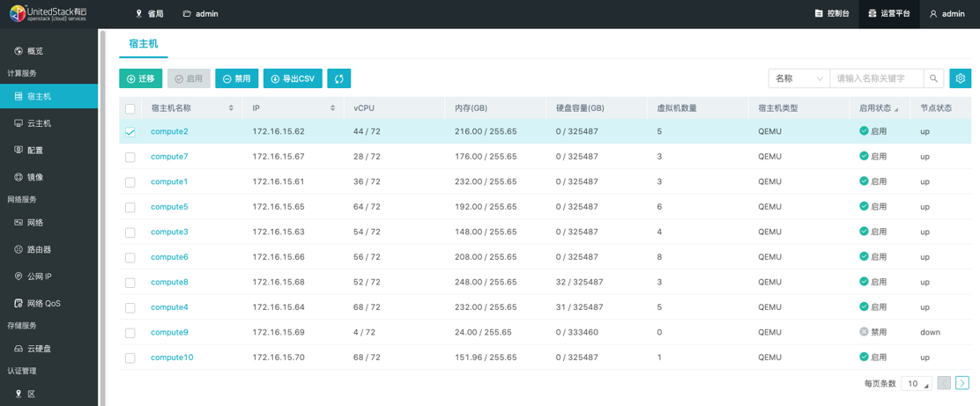Click the 省局 region selector
Screen dimensions: 980x406
click(x=150, y=14)
